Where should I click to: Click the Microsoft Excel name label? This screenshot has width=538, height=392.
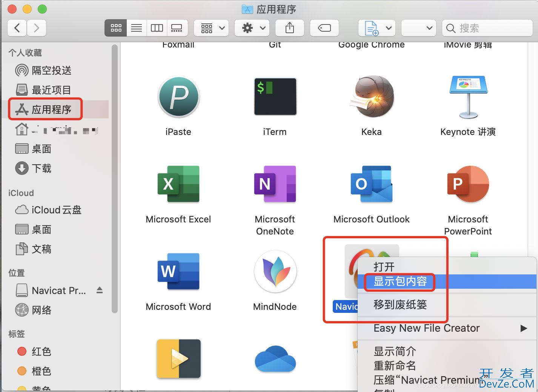(178, 219)
